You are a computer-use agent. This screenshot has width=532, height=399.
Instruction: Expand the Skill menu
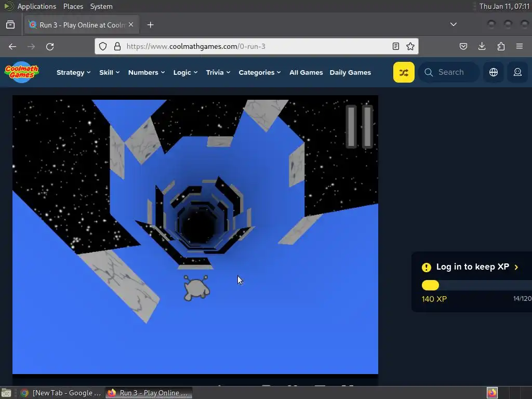(x=109, y=72)
